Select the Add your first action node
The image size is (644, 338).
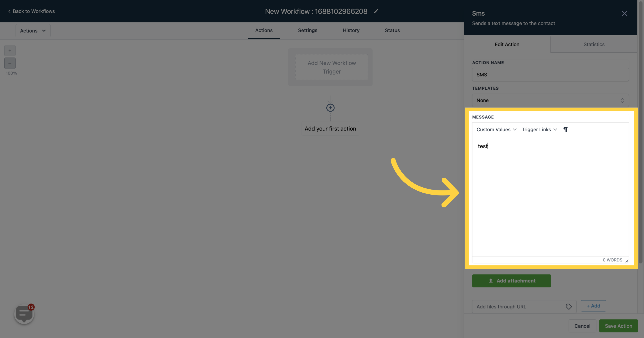(330, 128)
